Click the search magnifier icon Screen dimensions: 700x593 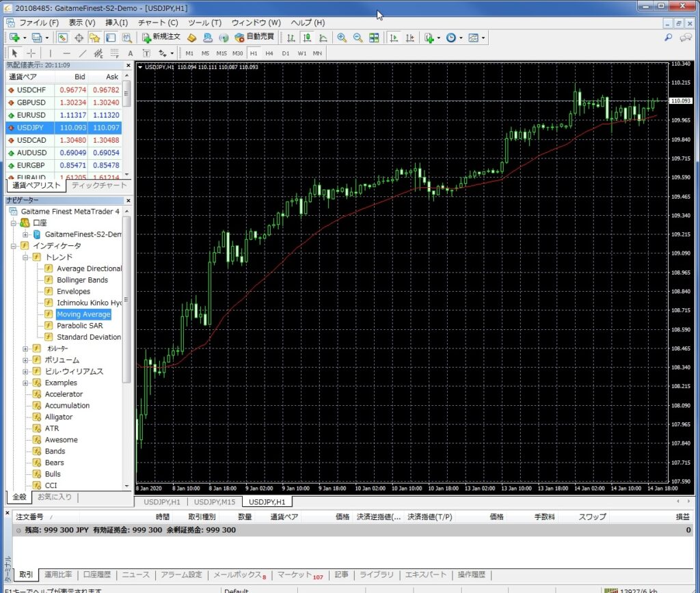(x=668, y=38)
